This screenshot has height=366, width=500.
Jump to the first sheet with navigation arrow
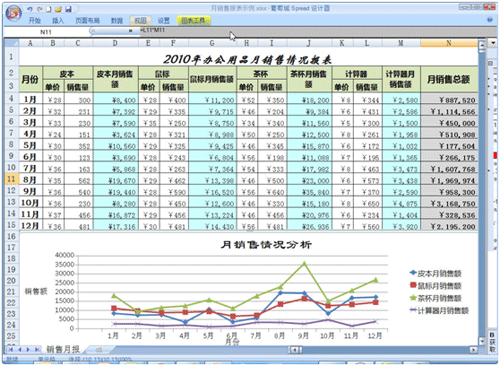[x=11, y=349]
